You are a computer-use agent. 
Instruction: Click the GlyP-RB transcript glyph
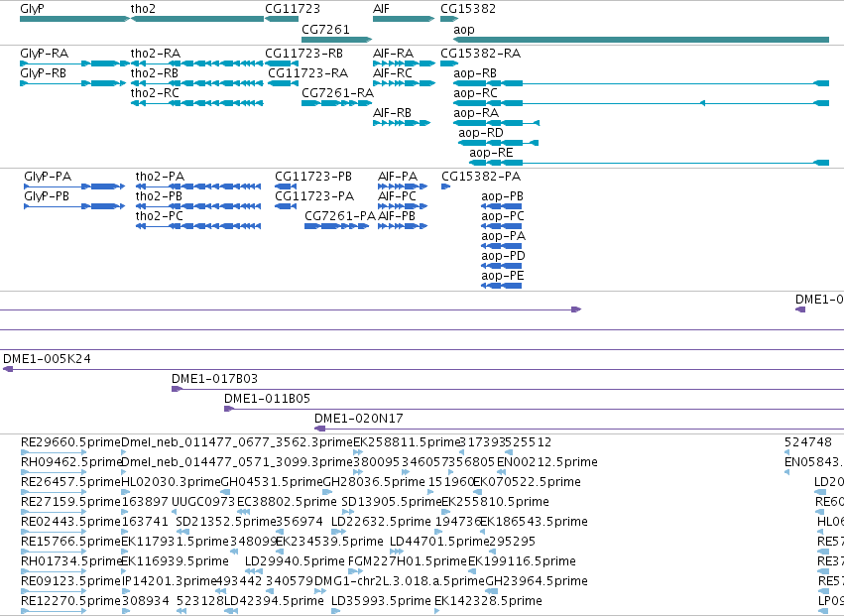click(72, 83)
